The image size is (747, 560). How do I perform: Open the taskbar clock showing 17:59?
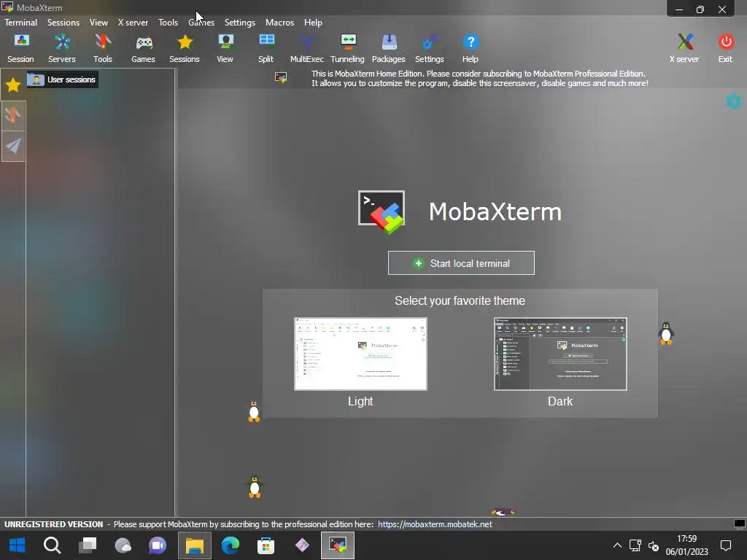pos(687,545)
